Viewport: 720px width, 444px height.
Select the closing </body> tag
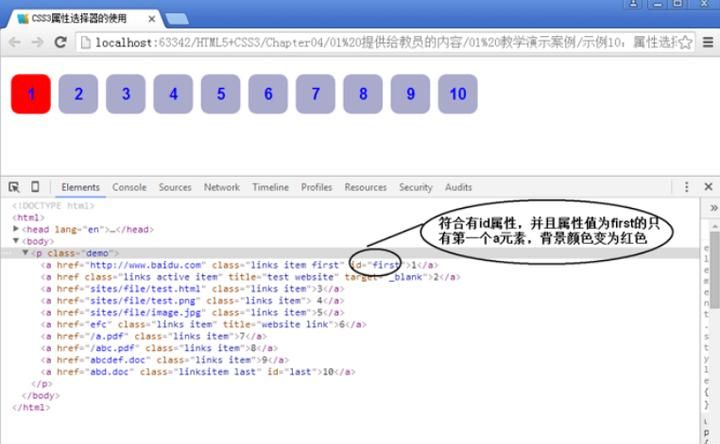[x=40, y=395]
